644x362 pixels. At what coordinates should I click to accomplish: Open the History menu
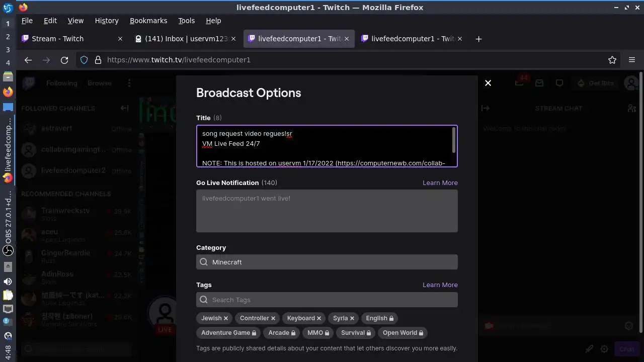tap(107, 21)
